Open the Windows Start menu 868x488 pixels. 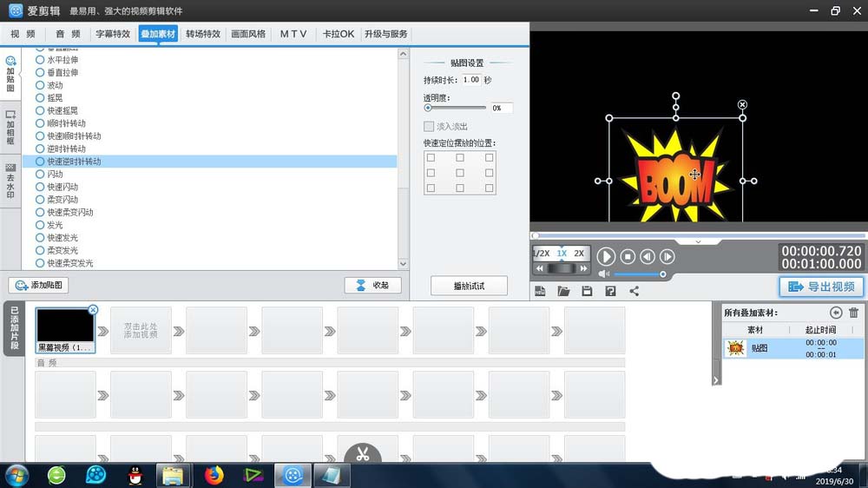[17, 475]
